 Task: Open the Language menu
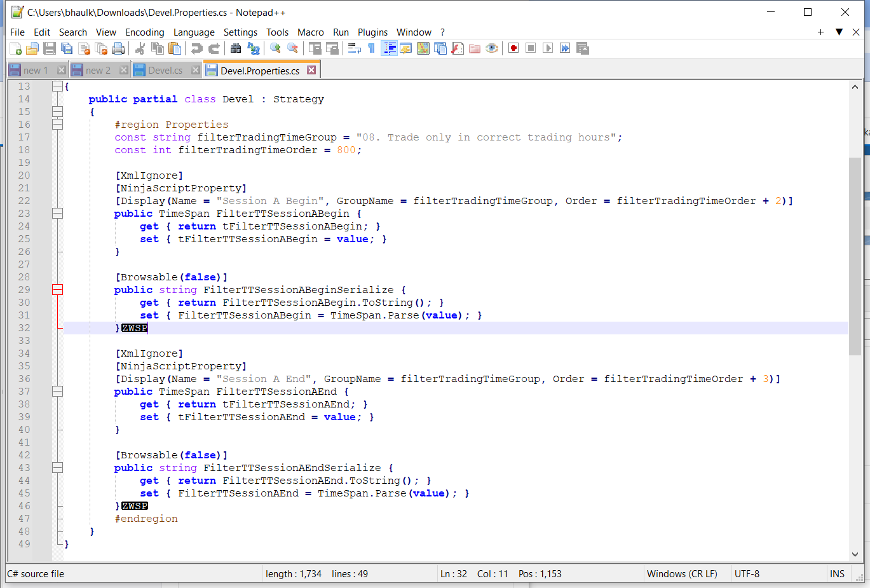(x=194, y=32)
